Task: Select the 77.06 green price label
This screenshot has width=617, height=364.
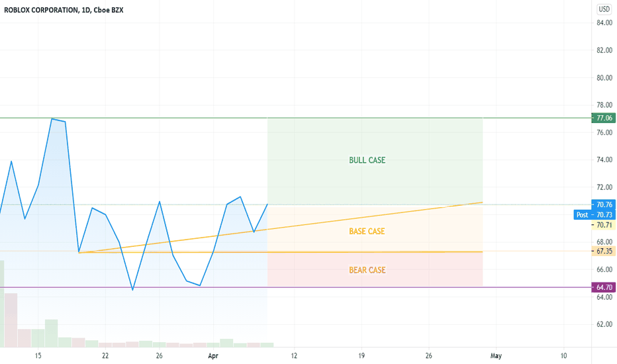Action: pyautogui.click(x=604, y=118)
